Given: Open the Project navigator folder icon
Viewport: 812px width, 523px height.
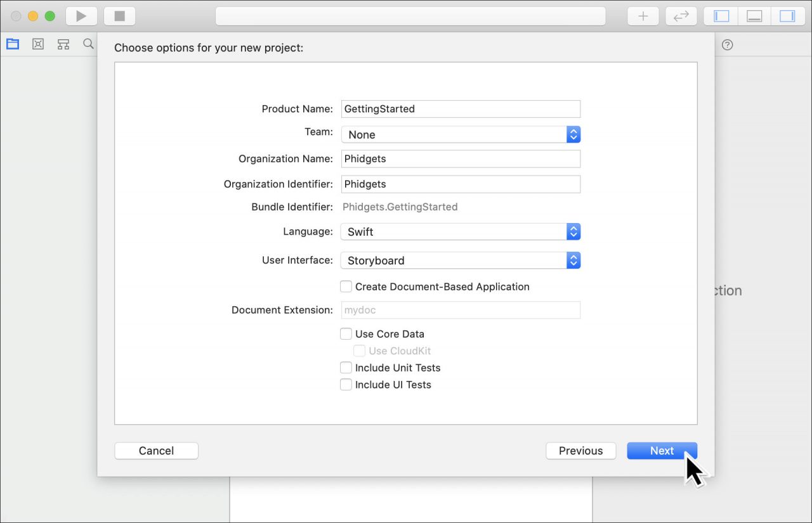Looking at the screenshot, I should 12,44.
